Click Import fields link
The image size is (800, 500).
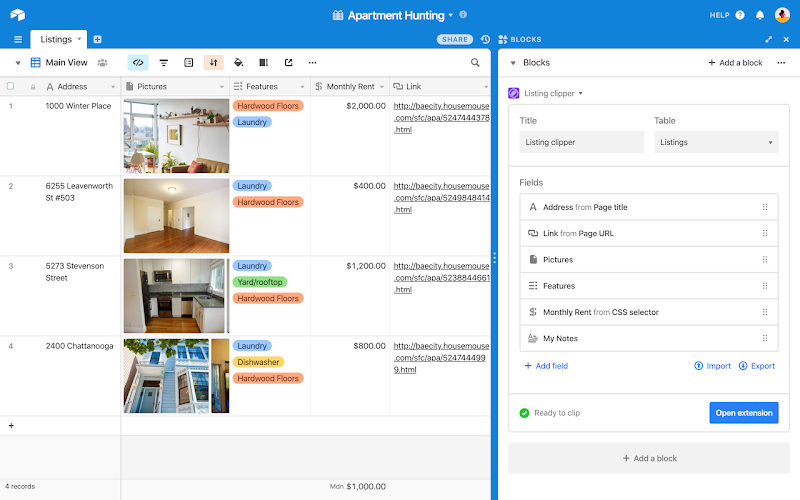tap(713, 366)
